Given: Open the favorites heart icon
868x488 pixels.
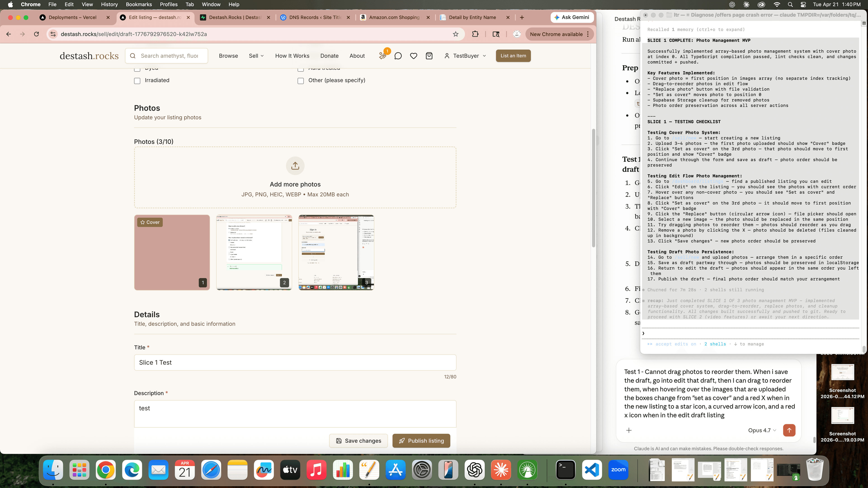Looking at the screenshot, I should coord(413,56).
